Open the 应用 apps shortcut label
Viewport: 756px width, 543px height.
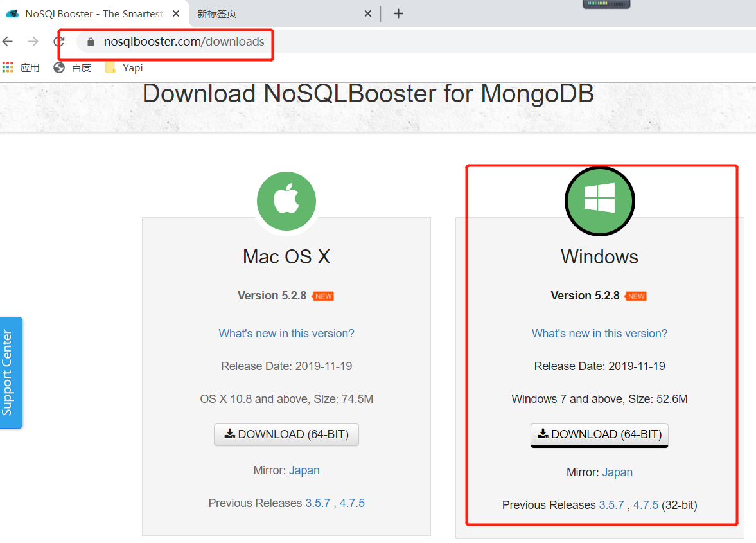30,67
